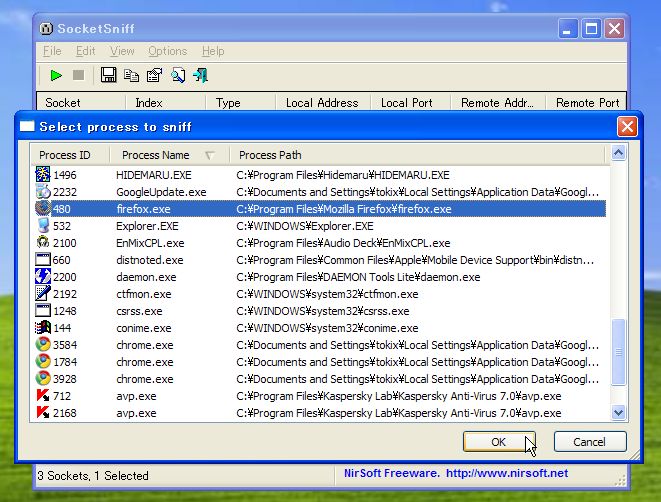Open the properties toolbar icon
The width and height of the screenshot is (661, 502).
tap(154, 75)
